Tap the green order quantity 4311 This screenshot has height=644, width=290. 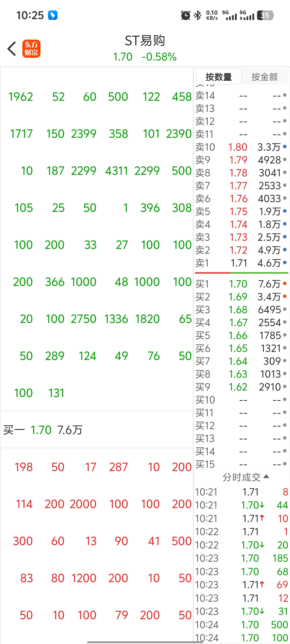tap(117, 171)
